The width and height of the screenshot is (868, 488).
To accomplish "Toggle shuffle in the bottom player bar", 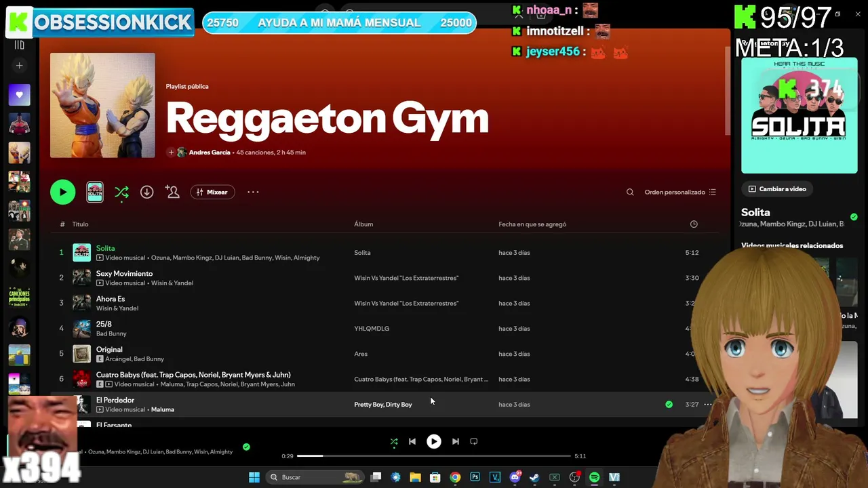I will pos(394,441).
